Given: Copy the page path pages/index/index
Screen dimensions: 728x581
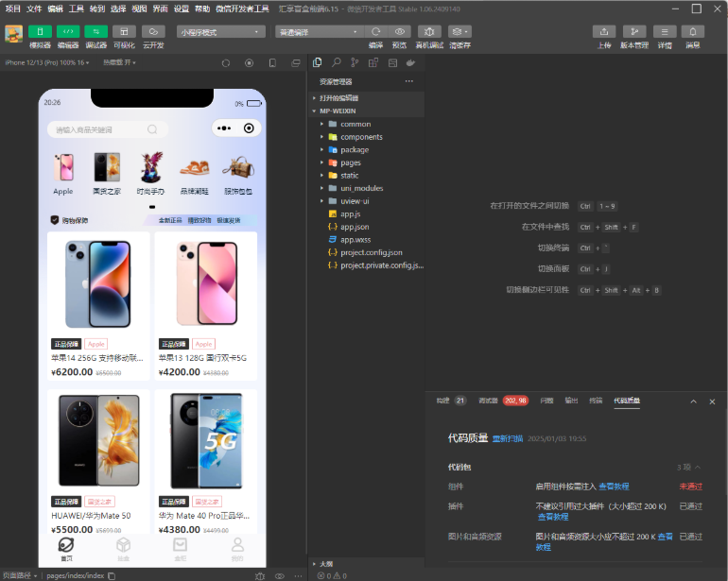Looking at the screenshot, I should coord(112,574).
